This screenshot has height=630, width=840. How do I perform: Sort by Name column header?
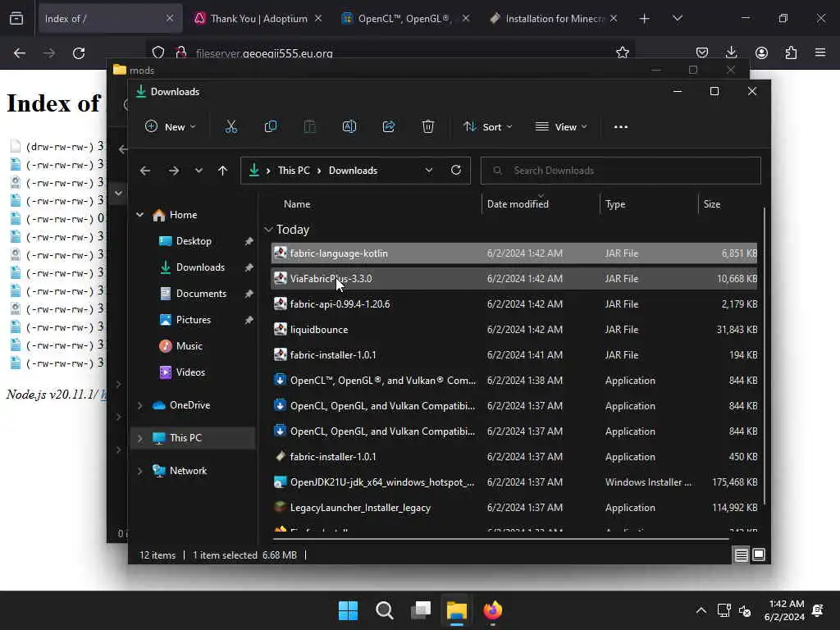(x=297, y=204)
